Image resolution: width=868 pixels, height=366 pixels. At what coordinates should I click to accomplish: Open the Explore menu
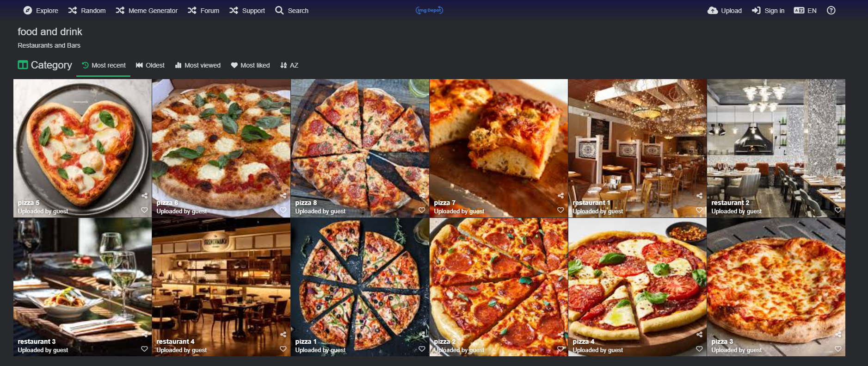(41, 10)
